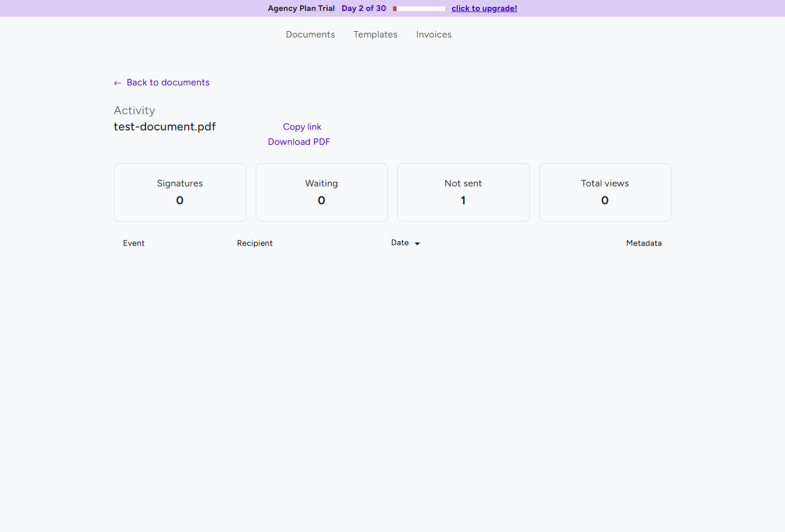The height and width of the screenshot is (532, 785).
Task: Click the Not sent counter card
Action: click(x=463, y=192)
